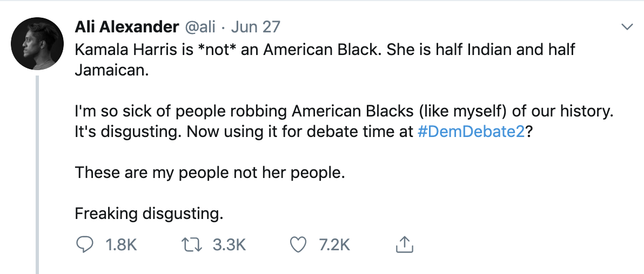Click the reply speech bubble icon
Image resolution: width=644 pixels, height=274 pixels.
click(85, 244)
